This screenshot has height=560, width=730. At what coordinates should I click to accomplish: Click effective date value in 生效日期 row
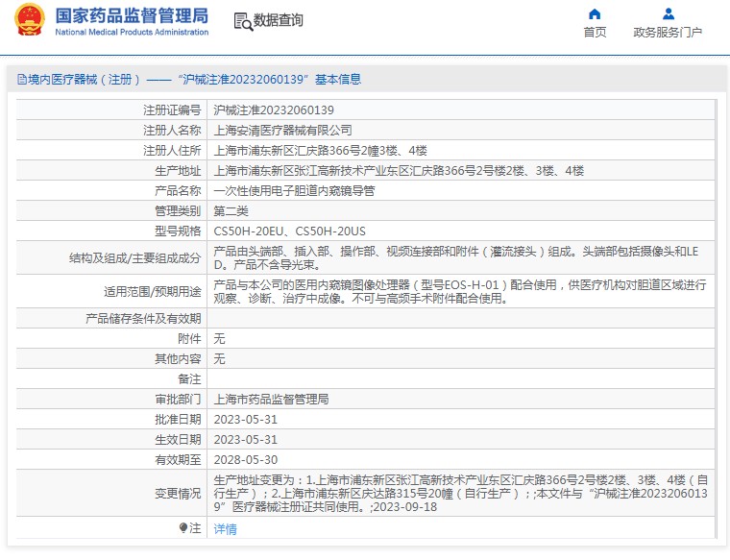245,439
